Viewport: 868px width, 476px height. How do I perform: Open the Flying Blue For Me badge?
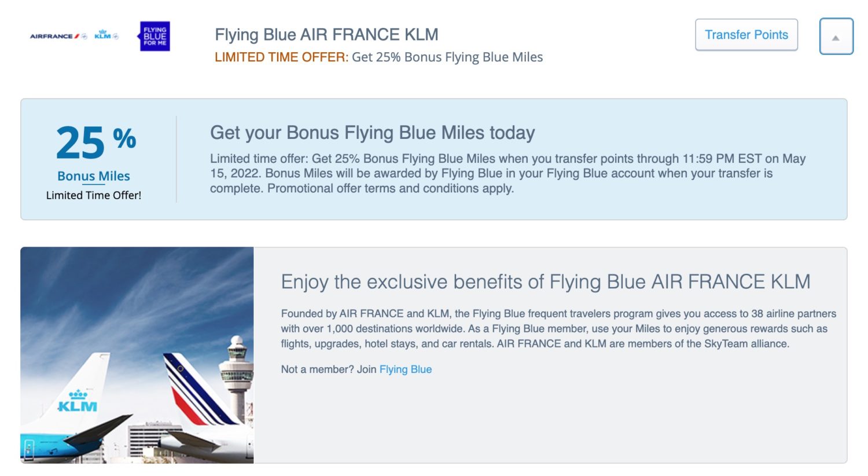tap(155, 36)
